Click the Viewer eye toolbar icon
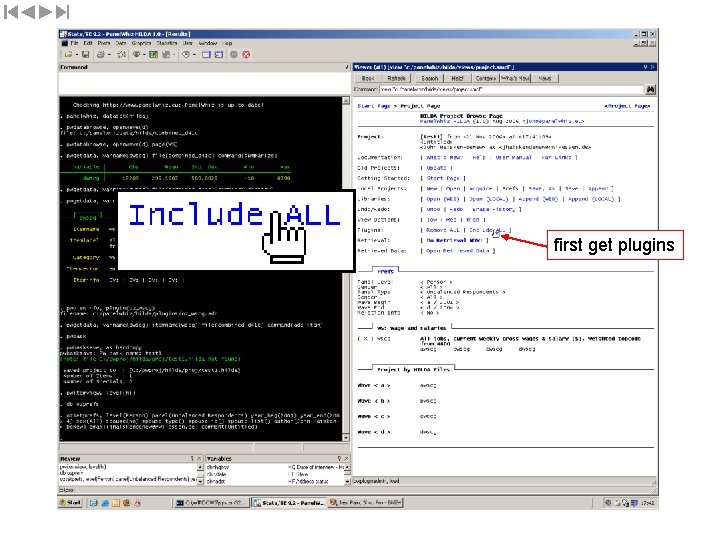Viewport: 720px width, 540px height. (136, 55)
